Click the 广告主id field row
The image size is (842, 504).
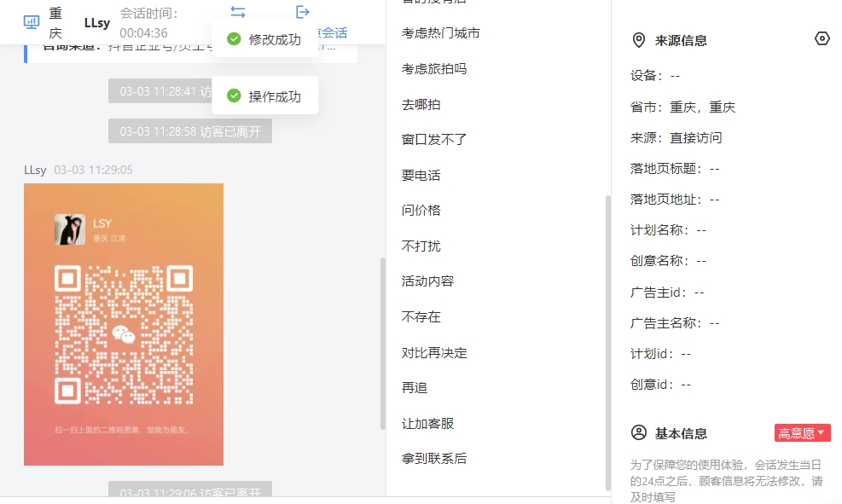(x=667, y=293)
